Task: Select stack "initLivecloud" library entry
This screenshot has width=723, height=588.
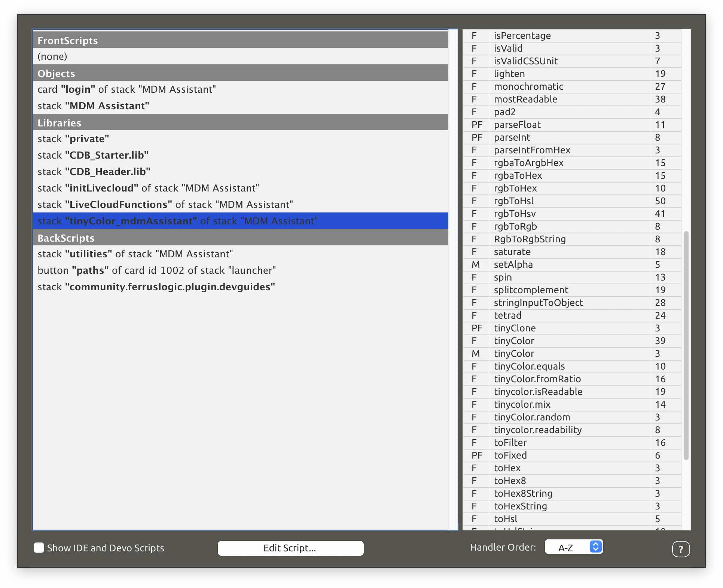Action: 148,188
